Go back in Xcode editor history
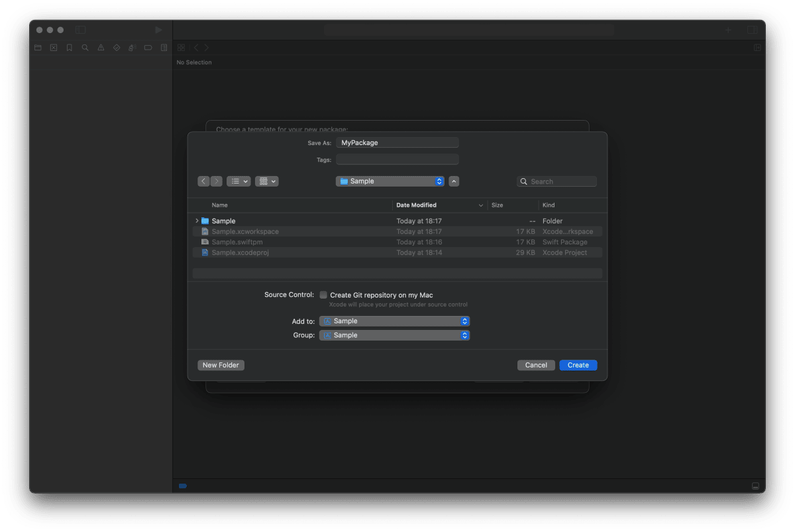795x532 pixels. (x=196, y=48)
